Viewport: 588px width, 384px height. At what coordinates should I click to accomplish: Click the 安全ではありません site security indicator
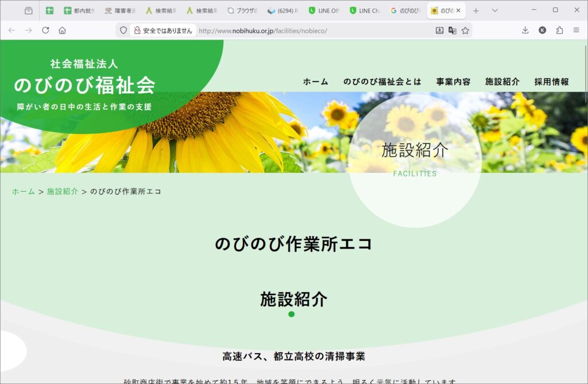click(163, 30)
